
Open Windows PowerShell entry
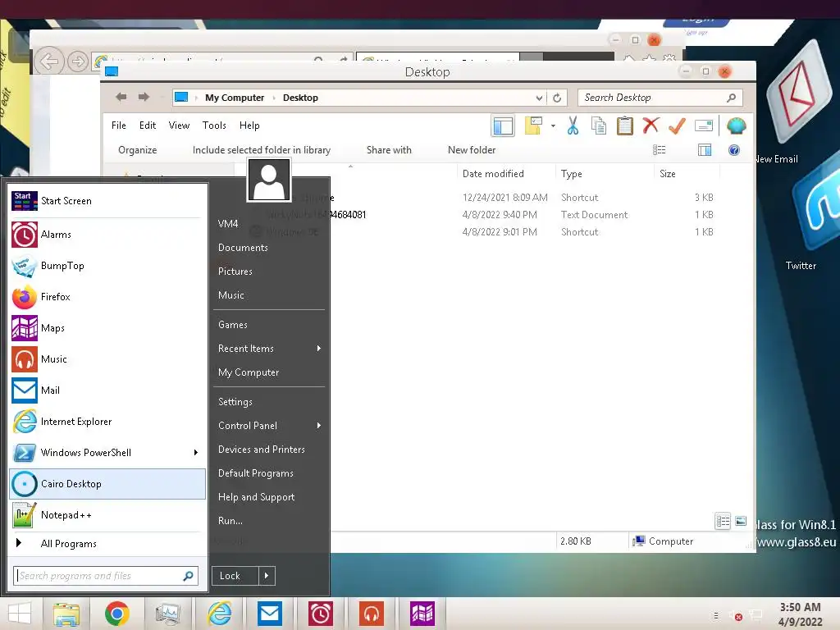(x=107, y=453)
